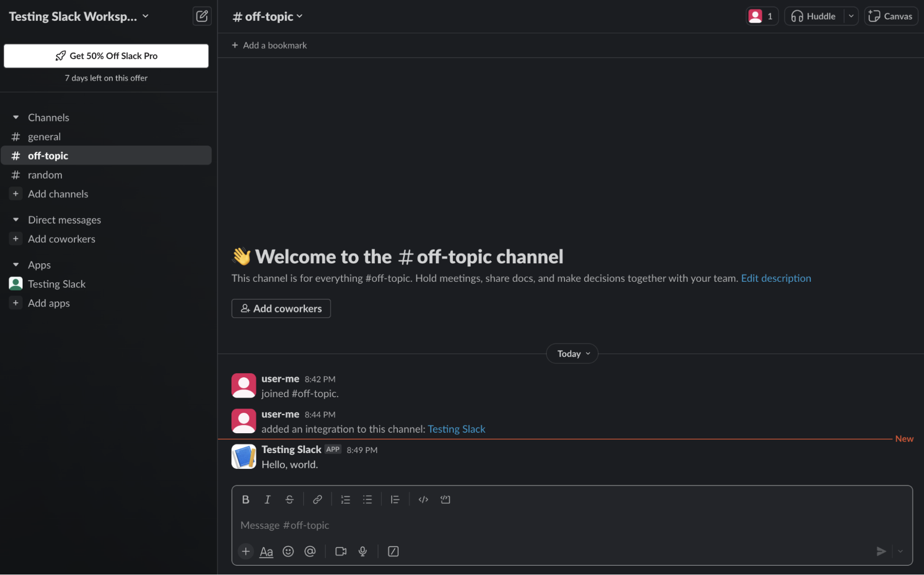The width and height of the screenshot is (924, 575).
Task: Toggle italic text formatting
Action: click(x=267, y=499)
